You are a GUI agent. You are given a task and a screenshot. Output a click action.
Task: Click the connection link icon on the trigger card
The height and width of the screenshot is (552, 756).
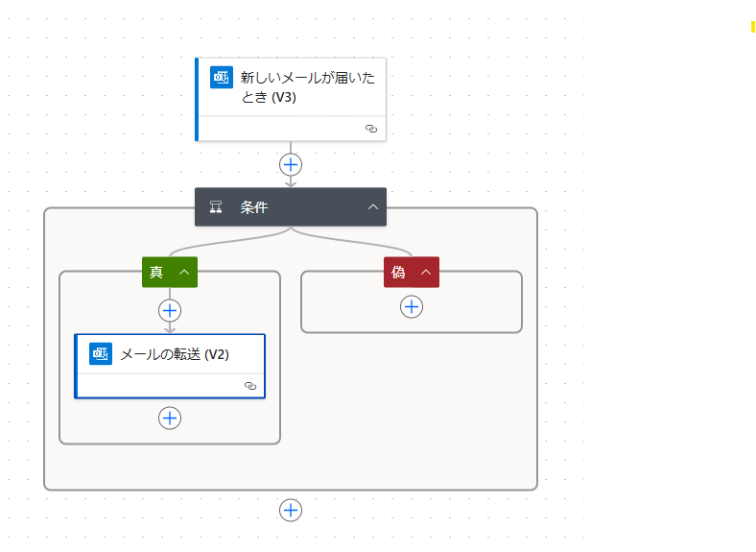[x=371, y=129]
